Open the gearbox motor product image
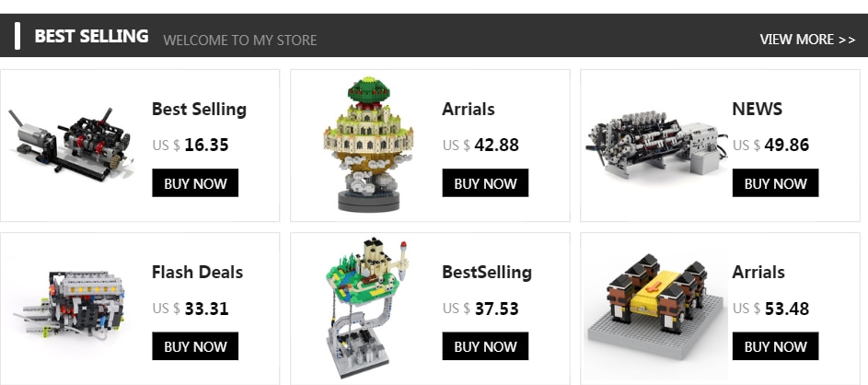Screen dimensions: 868x385 (x=71, y=145)
